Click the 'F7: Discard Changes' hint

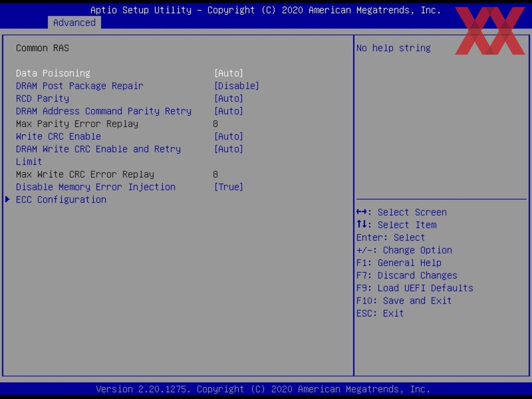point(407,275)
